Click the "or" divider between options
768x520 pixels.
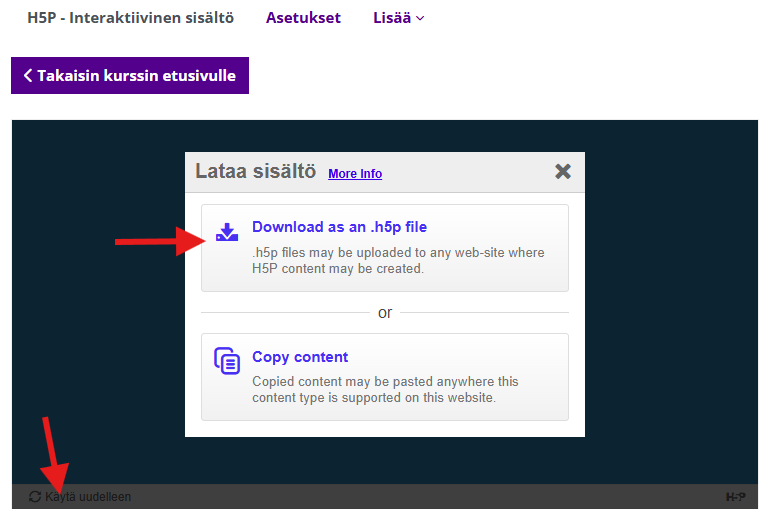(x=385, y=313)
